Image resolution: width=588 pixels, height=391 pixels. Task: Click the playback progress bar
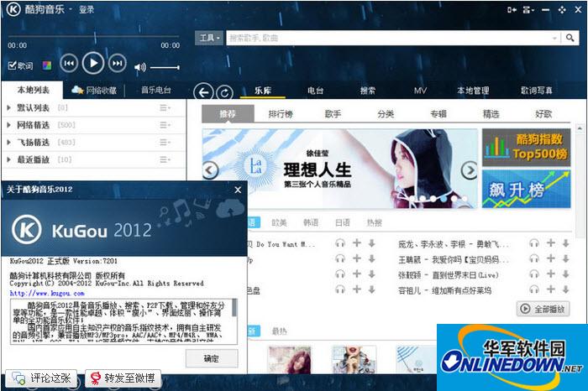[94, 37]
